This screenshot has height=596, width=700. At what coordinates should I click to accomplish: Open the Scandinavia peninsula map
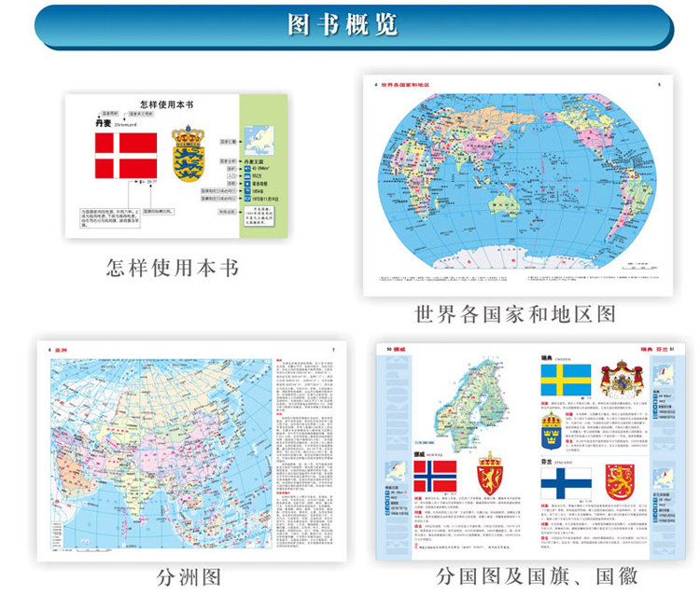[x=472, y=403]
